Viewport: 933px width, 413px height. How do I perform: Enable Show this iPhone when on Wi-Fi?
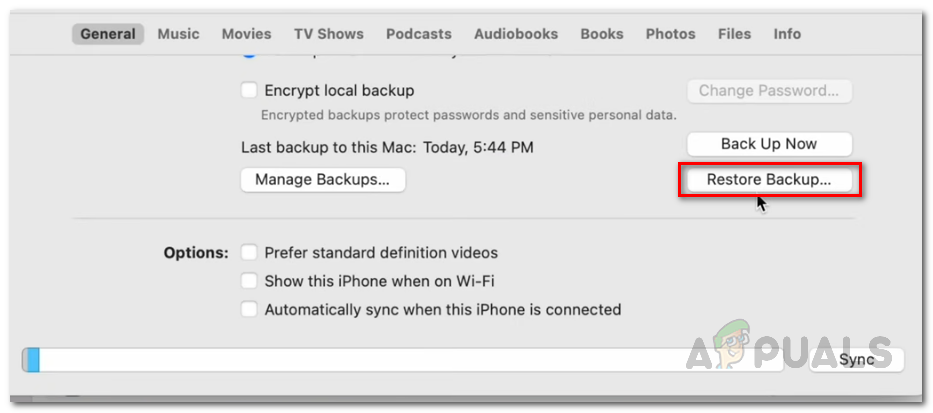point(249,281)
